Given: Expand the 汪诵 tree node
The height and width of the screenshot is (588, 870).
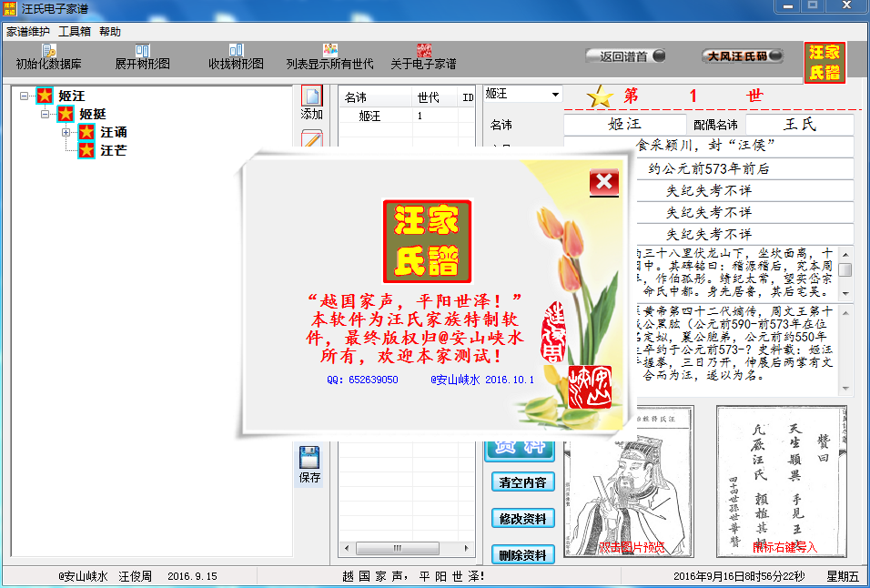Looking at the screenshot, I should tap(66, 133).
